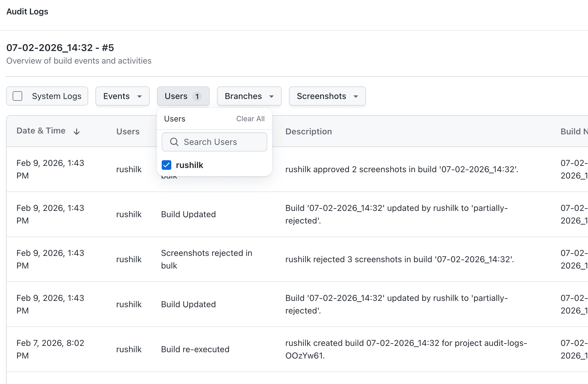Sort by Date & Time column header
The width and height of the screenshot is (588, 384).
coord(41,131)
